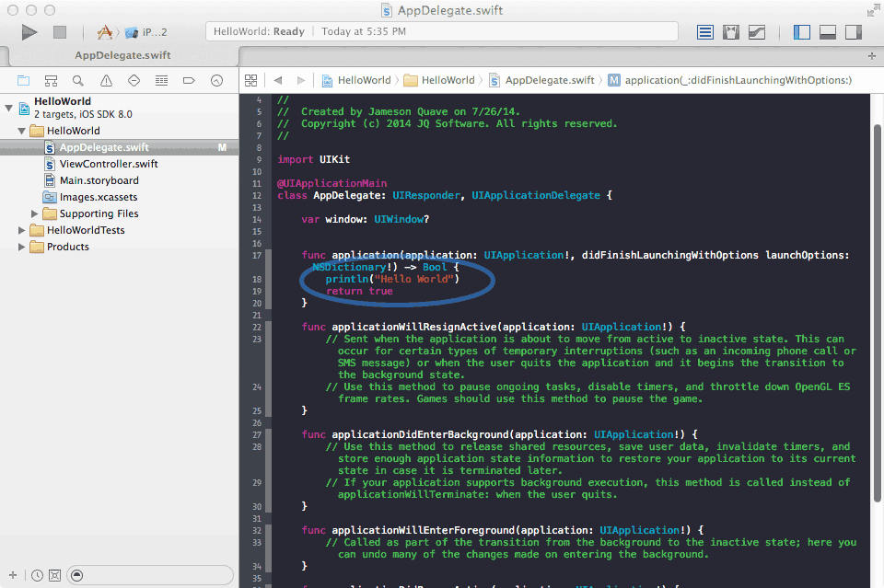Click the navigator filter field
Screen dimensions: 884x588
coord(150,575)
